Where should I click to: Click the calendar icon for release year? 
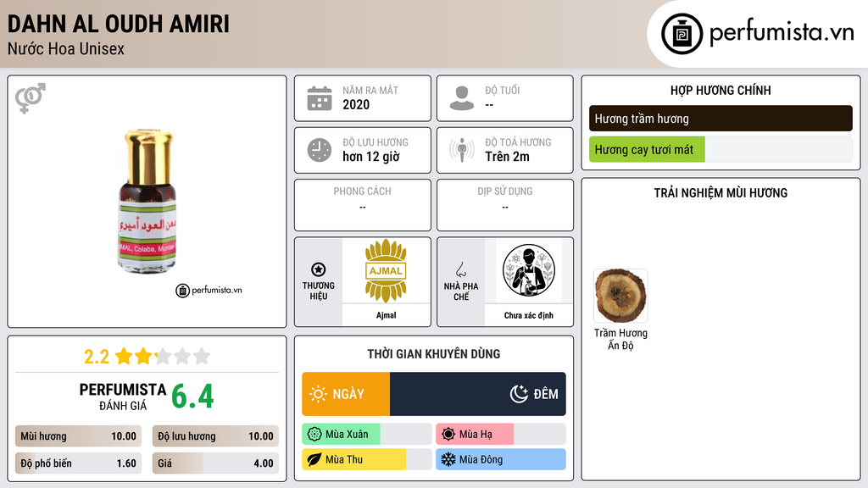coord(320,98)
